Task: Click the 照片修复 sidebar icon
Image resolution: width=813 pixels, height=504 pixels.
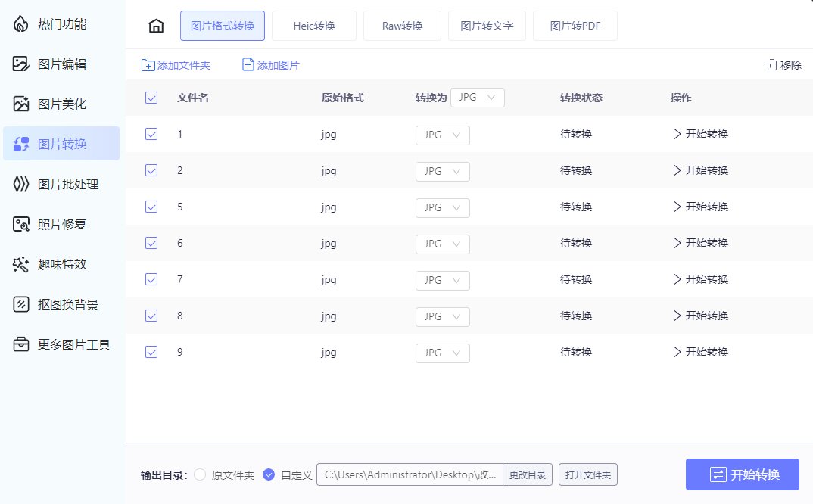Action: pyautogui.click(x=20, y=224)
